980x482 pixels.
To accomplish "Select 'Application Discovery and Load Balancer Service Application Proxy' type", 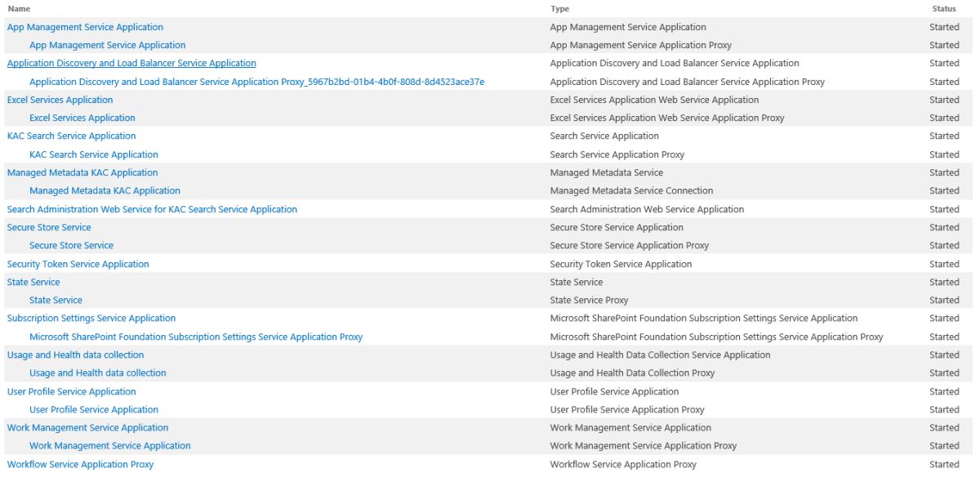I will 688,82.
